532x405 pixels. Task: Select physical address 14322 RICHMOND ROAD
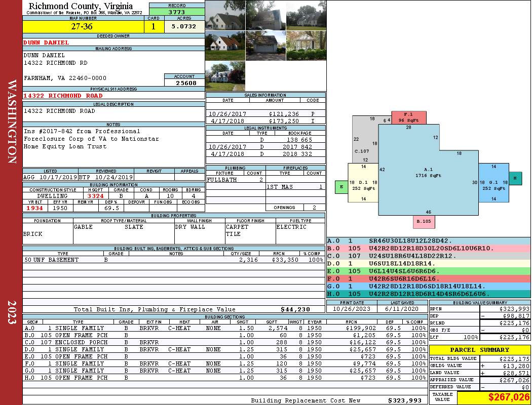pyautogui.click(x=63, y=96)
